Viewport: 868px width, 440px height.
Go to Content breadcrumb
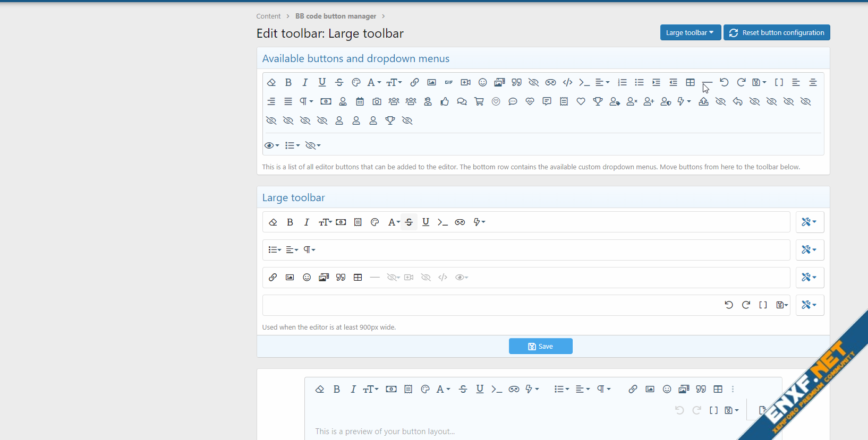click(268, 16)
